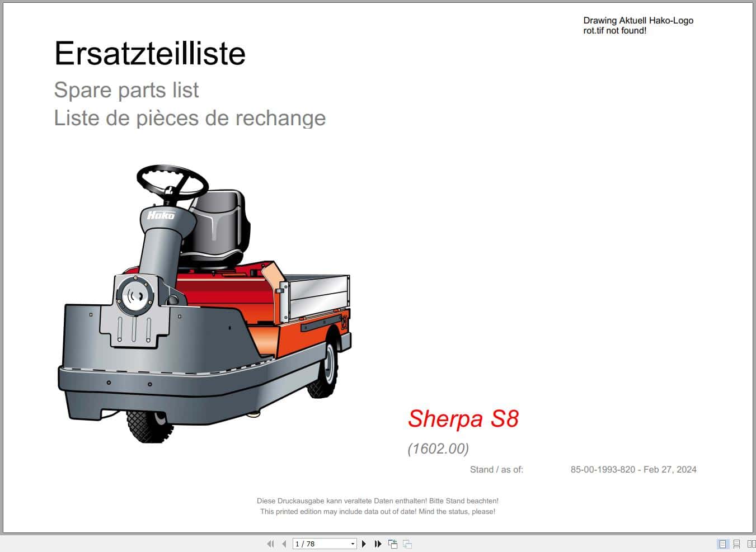756x552 pixels.
Task: Click the '85-00-1993-820 - Feb 27, 2024' text
Action: tap(633, 470)
